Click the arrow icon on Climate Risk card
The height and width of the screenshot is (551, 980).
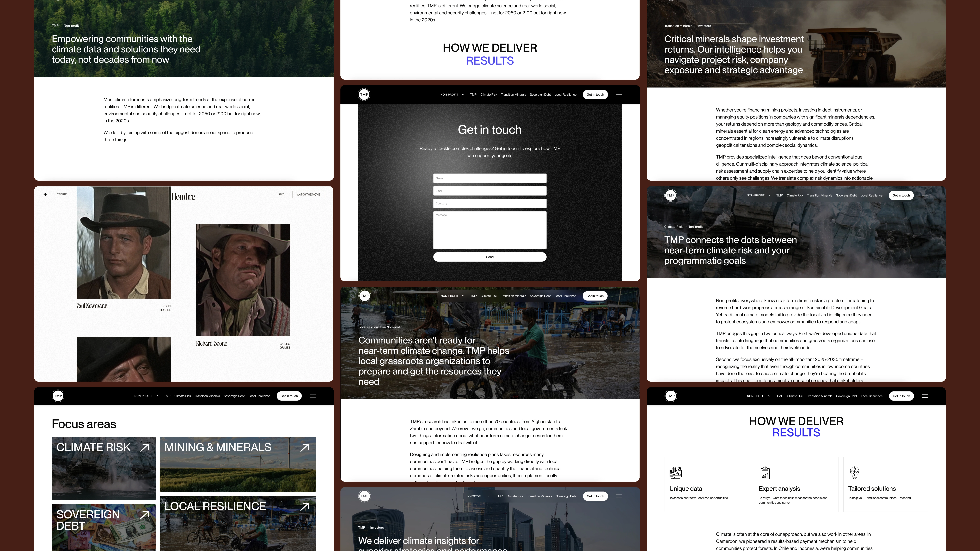click(145, 448)
